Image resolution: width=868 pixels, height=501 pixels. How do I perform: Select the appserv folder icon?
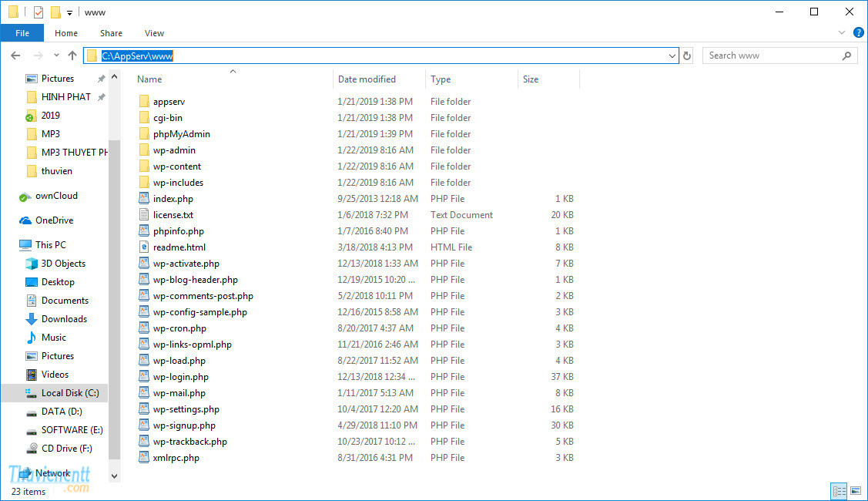click(x=144, y=102)
